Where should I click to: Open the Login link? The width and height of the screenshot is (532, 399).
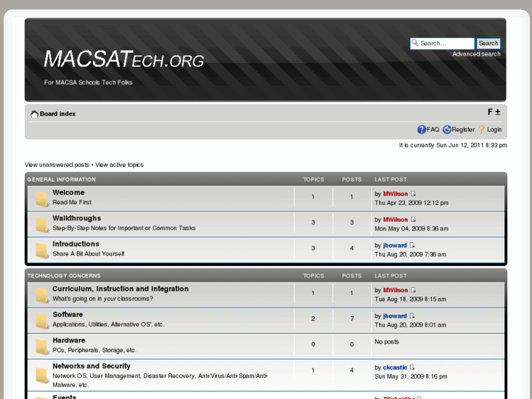(494, 130)
